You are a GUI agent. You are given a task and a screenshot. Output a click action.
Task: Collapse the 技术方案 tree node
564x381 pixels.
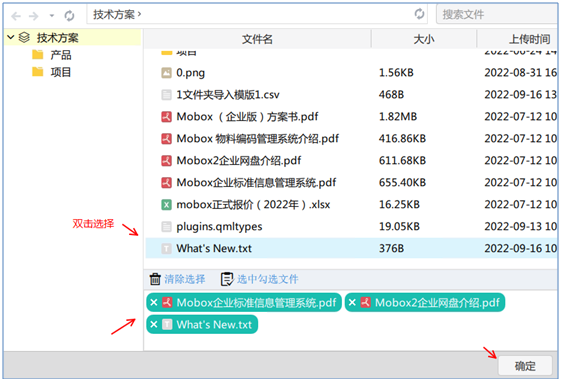coord(10,37)
